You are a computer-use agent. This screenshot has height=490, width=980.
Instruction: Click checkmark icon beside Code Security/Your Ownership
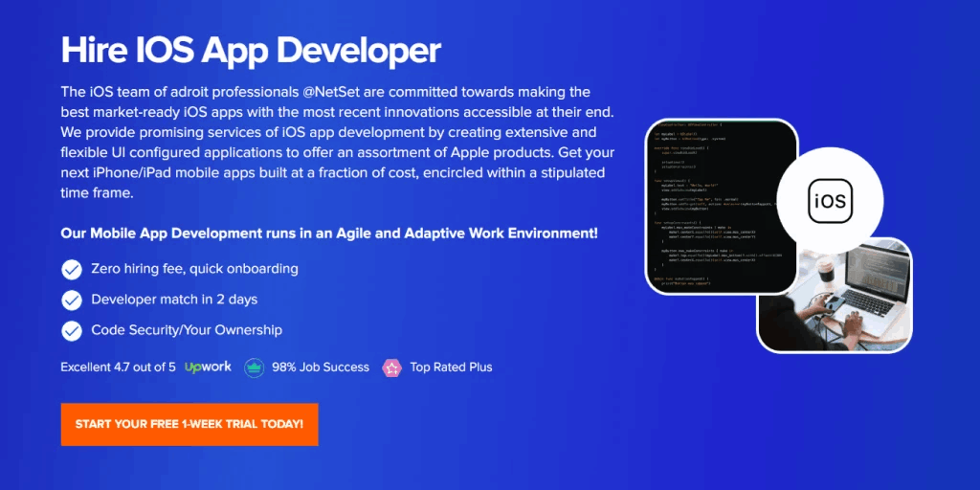click(72, 330)
